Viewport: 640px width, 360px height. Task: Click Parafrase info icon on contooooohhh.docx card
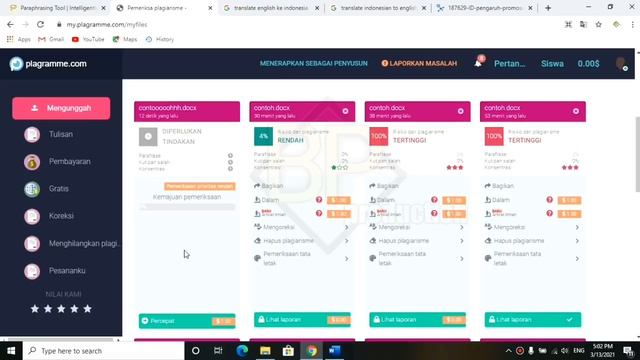[x=230, y=156]
